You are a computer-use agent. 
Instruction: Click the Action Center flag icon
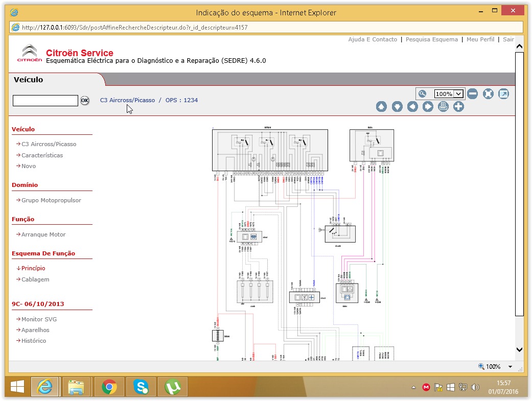pos(438,387)
